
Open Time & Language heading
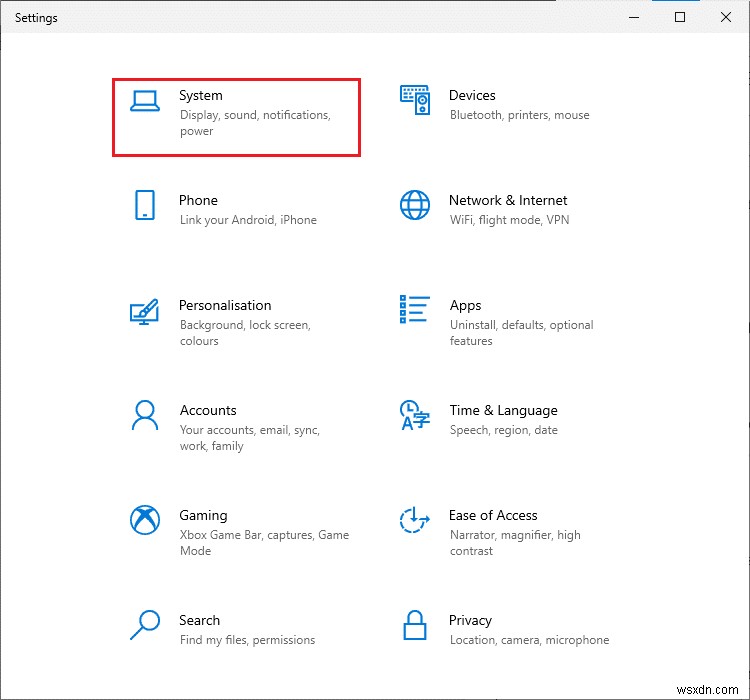pyautogui.click(x=504, y=411)
